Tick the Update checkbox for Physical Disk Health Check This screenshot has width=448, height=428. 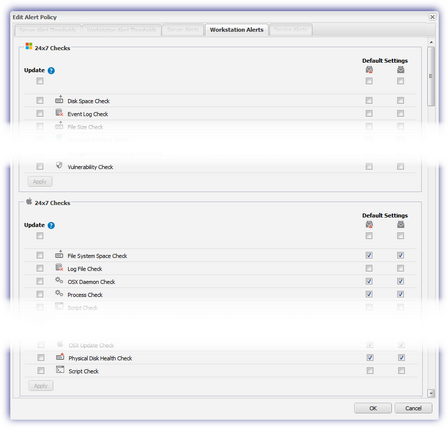click(x=41, y=358)
